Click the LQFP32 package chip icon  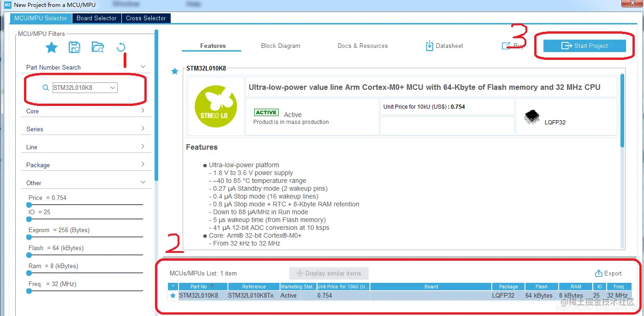[532, 117]
